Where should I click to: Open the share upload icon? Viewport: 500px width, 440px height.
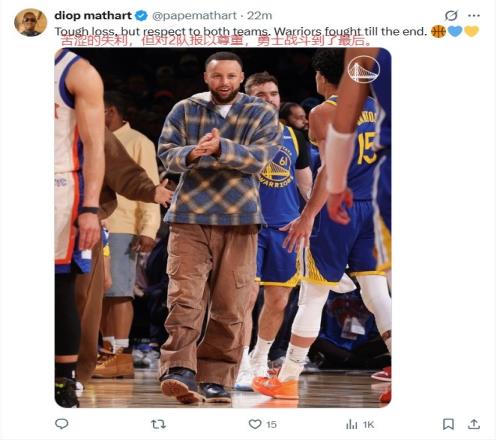(x=474, y=424)
